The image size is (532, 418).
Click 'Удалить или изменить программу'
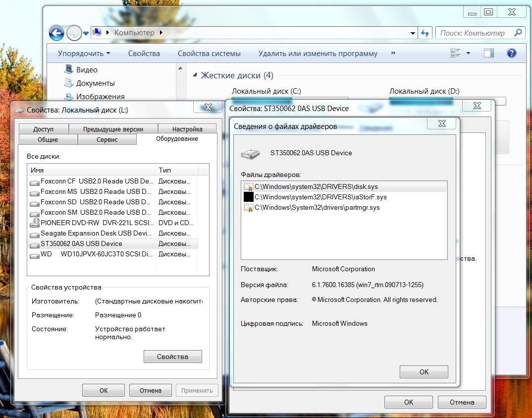(318, 54)
